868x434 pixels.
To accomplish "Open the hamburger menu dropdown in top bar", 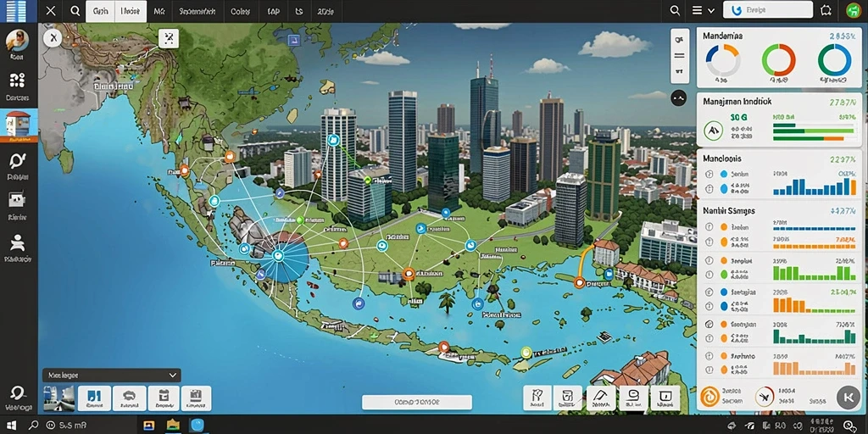I will click(701, 10).
